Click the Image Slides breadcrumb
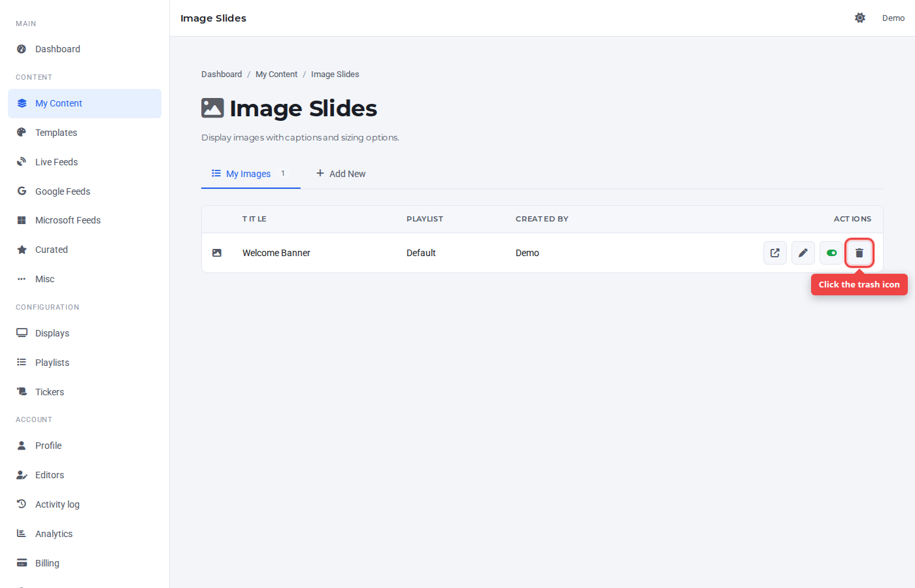The image size is (915, 588). [335, 74]
